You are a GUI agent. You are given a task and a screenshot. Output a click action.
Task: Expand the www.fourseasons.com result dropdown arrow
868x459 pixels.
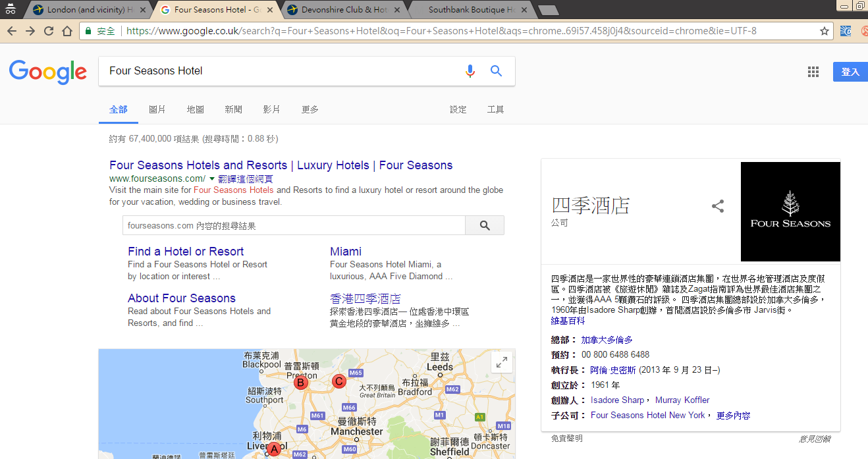click(212, 178)
